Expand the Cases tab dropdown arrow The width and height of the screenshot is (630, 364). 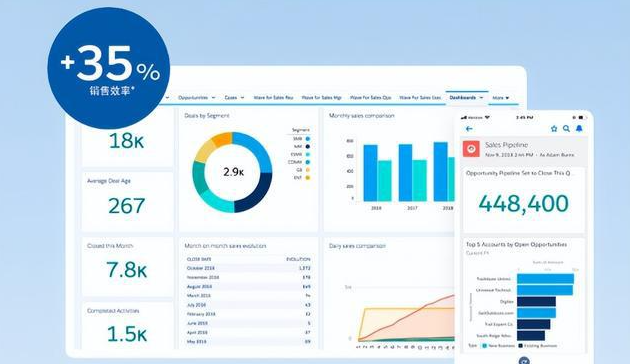coord(242,98)
